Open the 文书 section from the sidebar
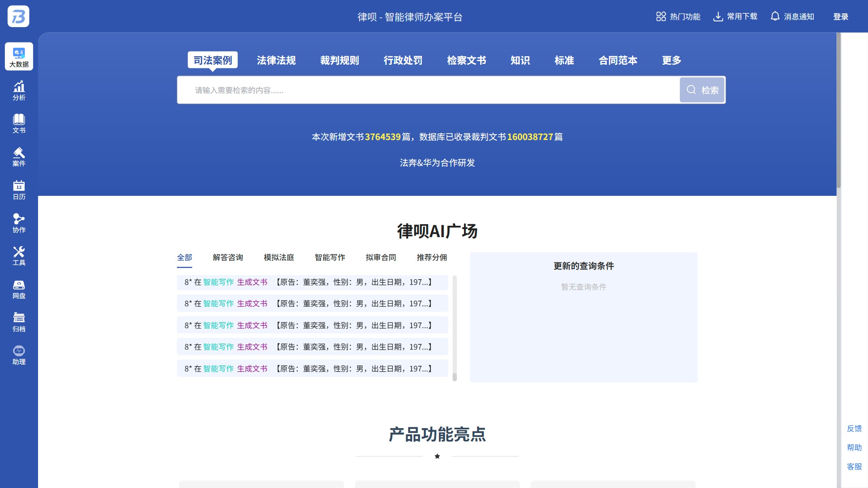Viewport: 868px width, 488px height. click(19, 123)
